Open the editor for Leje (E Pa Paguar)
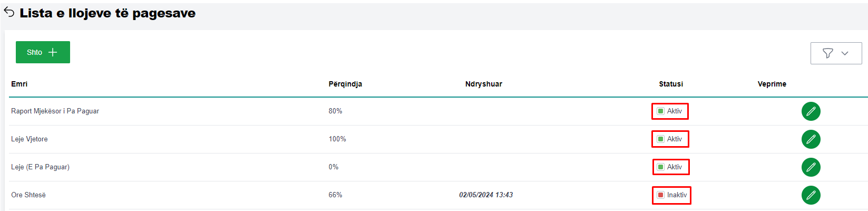Screen dimensions: 868x211 point(811,167)
